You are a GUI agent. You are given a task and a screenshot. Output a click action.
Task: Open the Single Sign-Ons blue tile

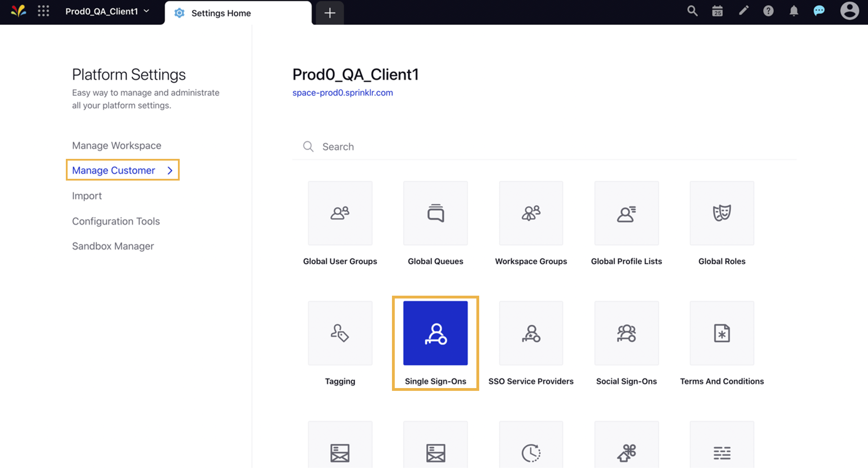click(x=435, y=333)
